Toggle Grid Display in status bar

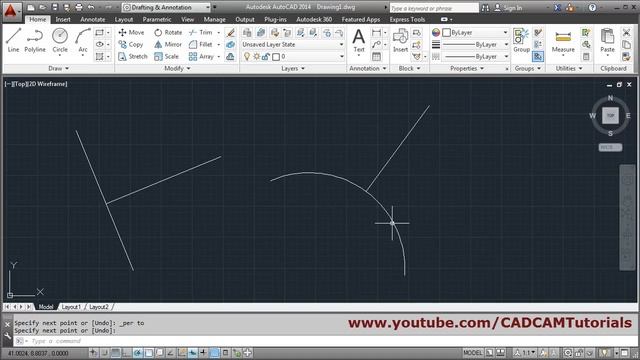[116, 353]
